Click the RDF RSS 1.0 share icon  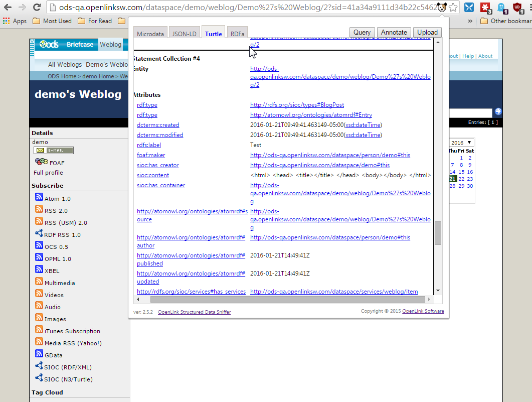point(39,234)
